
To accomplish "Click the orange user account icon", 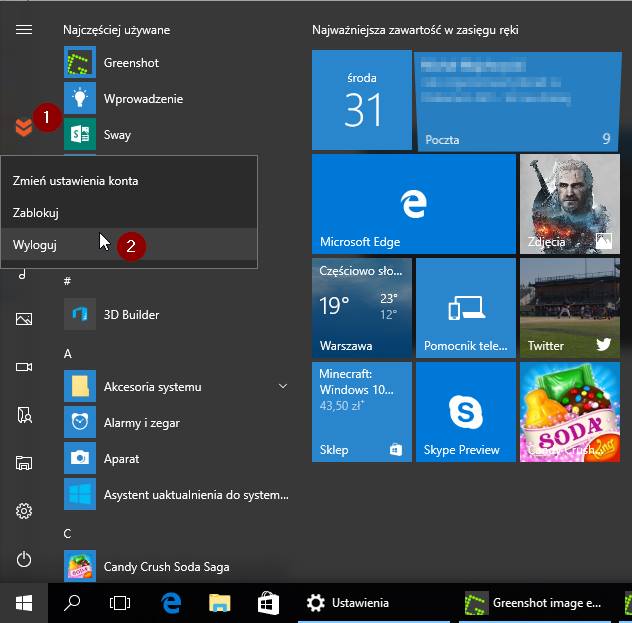I will click(x=24, y=127).
